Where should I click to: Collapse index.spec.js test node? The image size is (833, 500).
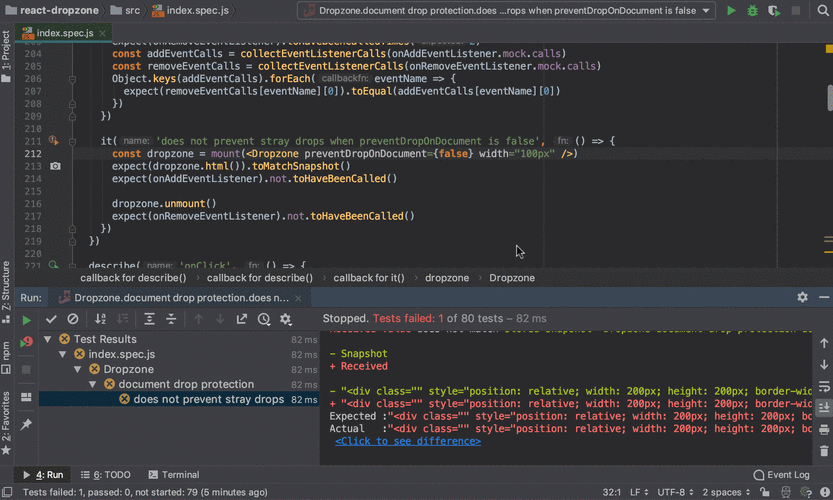point(63,354)
